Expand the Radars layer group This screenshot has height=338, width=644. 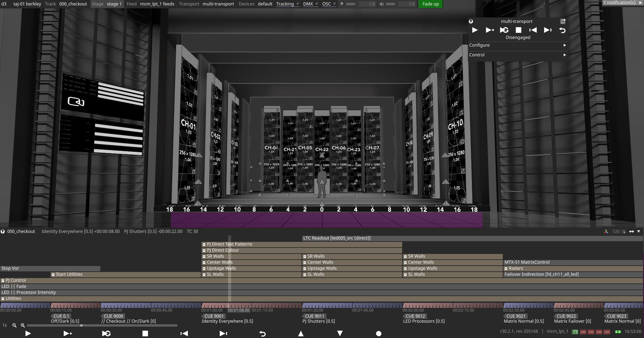pyautogui.click(x=506, y=269)
